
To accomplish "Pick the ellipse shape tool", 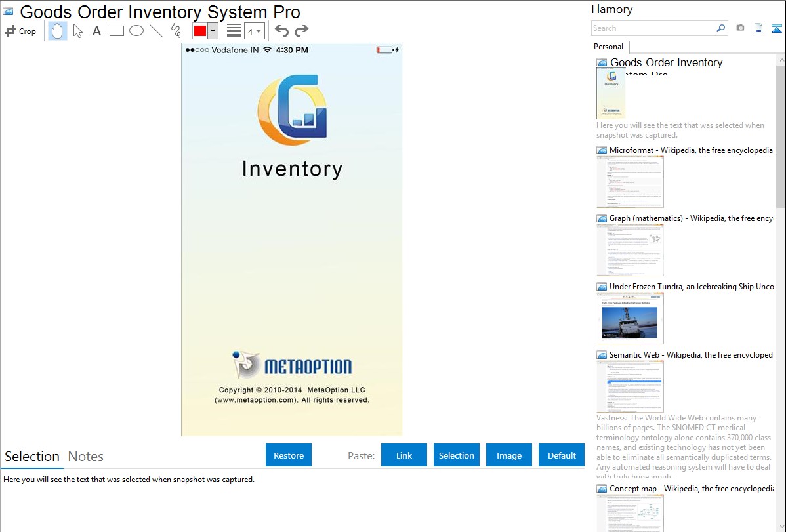I will tap(136, 31).
